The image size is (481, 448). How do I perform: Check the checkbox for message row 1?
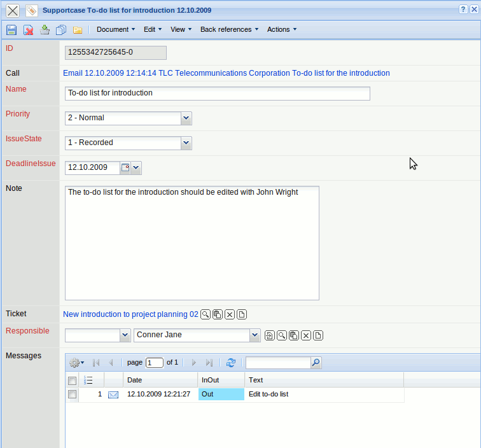pos(73,395)
